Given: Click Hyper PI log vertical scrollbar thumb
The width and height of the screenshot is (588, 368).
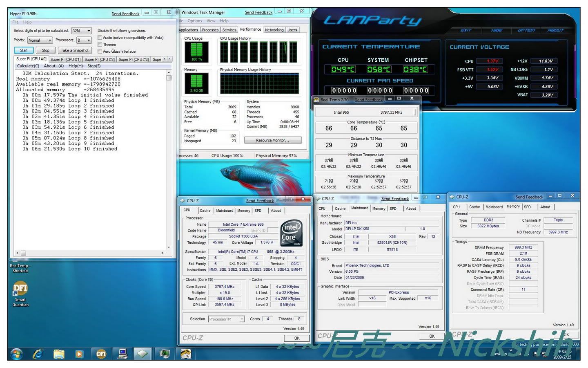Looking at the screenshot, I should [x=169, y=78].
